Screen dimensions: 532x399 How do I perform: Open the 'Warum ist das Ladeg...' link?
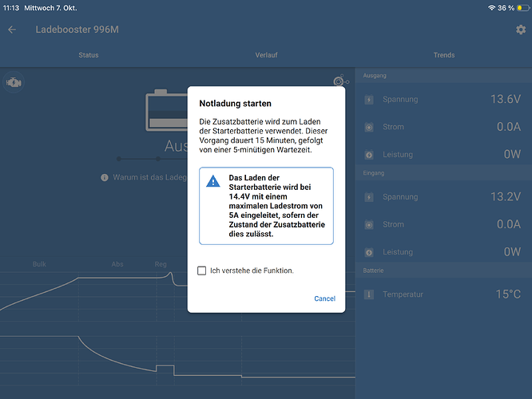(x=149, y=177)
